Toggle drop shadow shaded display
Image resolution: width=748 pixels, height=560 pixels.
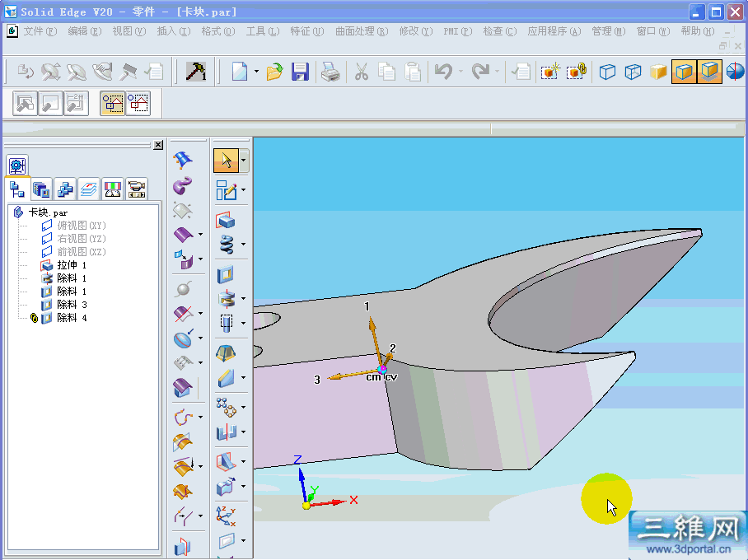[709, 72]
